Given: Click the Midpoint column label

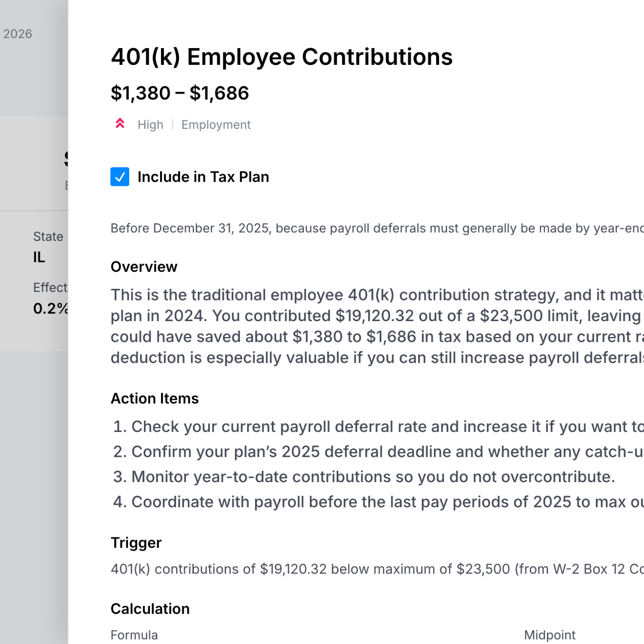Looking at the screenshot, I should [x=550, y=635].
